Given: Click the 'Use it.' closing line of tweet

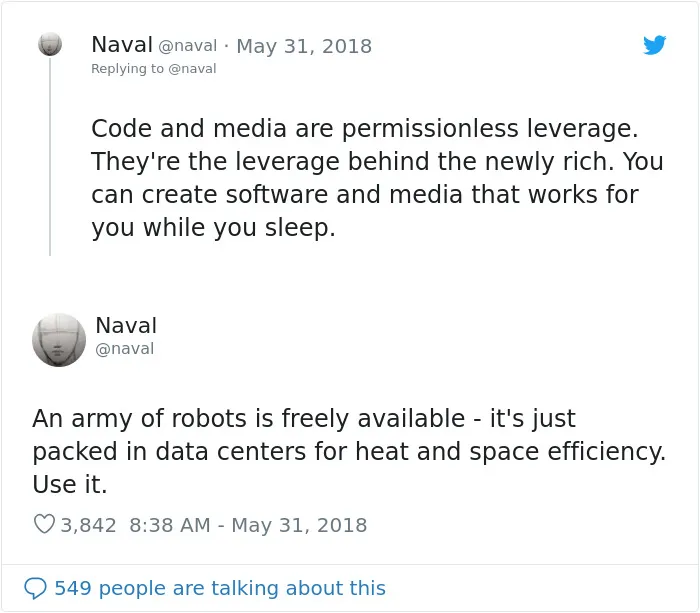Looking at the screenshot, I should pos(70,484).
